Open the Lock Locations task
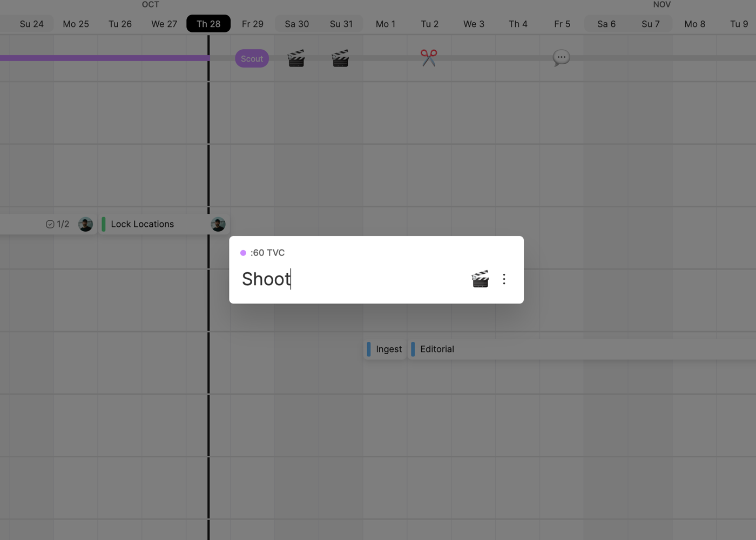 [x=143, y=224]
